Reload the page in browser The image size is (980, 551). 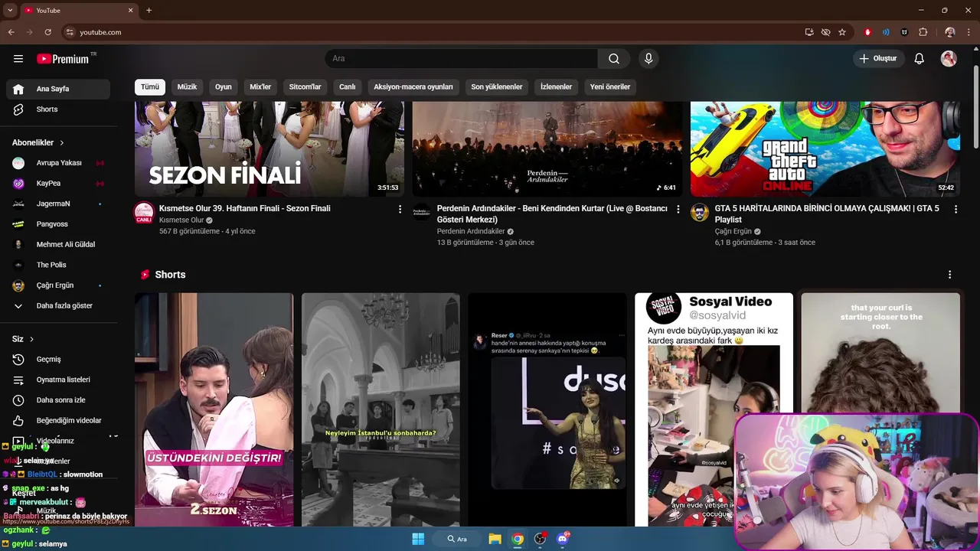[47, 32]
